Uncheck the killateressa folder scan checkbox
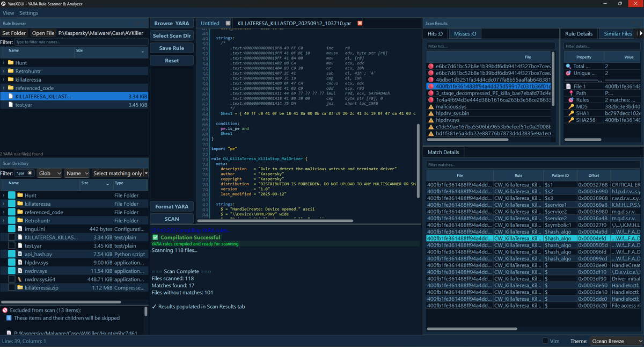644x347 pixels. 11,204
